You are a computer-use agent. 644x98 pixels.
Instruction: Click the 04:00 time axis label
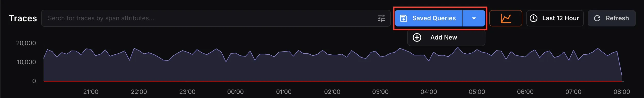(429, 92)
